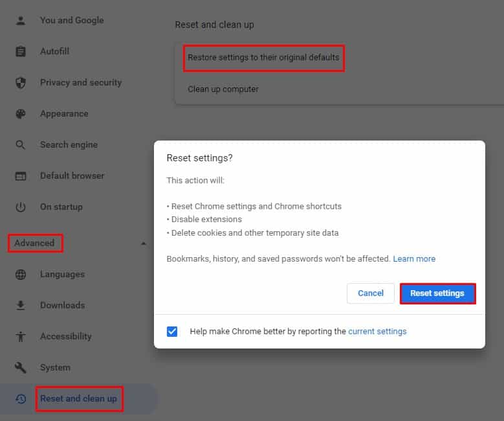
Task: Open the Learn more link
Action: [414, 259]
